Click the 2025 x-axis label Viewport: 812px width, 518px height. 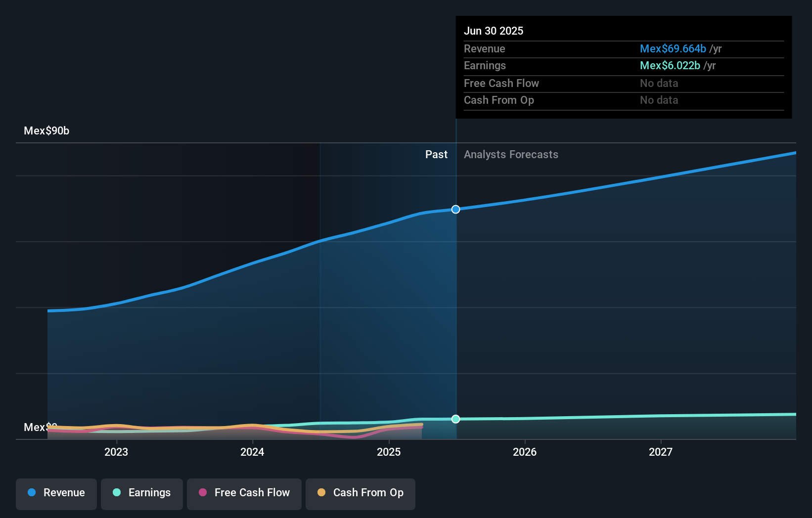389,452
